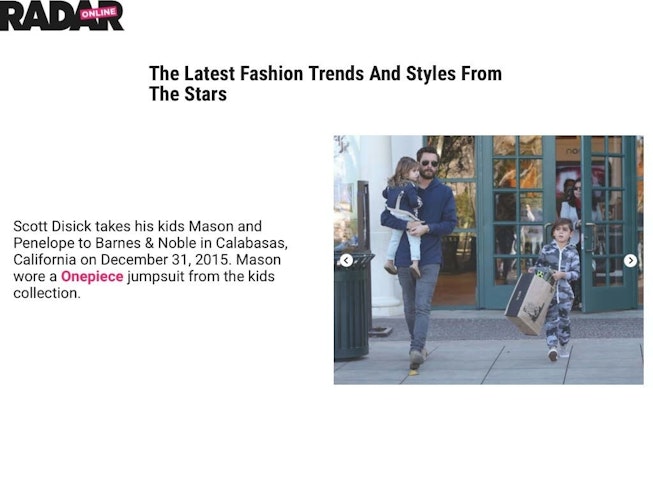Click the green trash can in photo
The height and width of the screenshot is (490, 653).
click(352, 306)
